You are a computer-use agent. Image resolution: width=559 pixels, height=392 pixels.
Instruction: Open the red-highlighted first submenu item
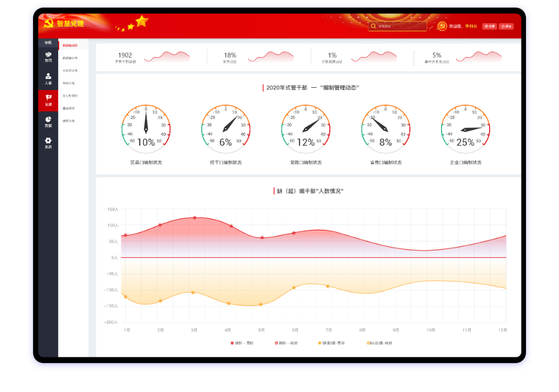(x=70, y=45)
